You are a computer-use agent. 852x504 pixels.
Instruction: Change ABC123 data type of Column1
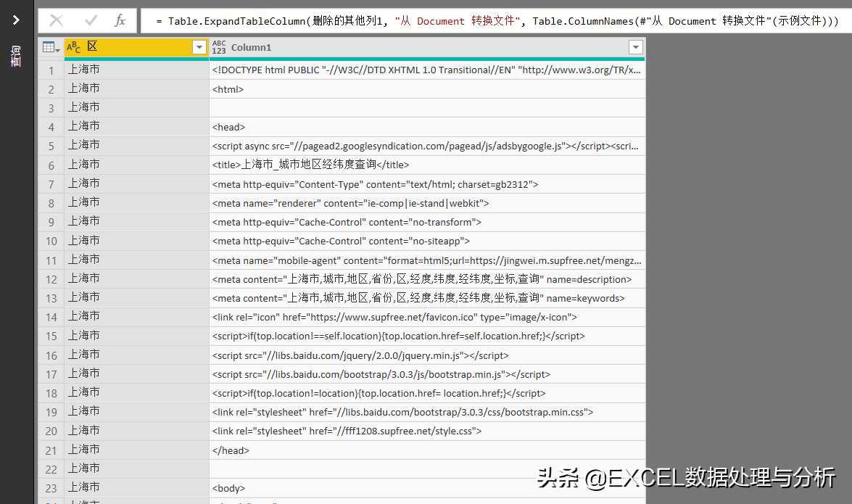click(219, 47)
